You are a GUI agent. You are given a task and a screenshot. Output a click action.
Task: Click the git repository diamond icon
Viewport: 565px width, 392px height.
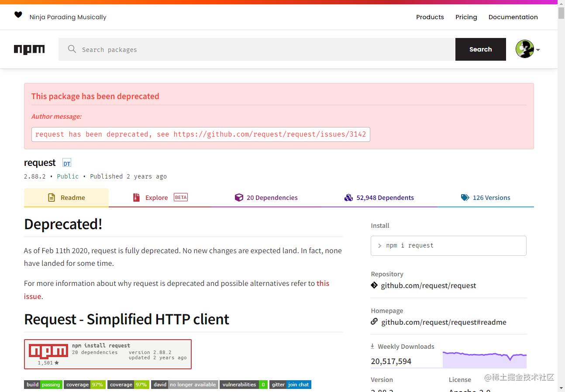click(x=374, y=285)
